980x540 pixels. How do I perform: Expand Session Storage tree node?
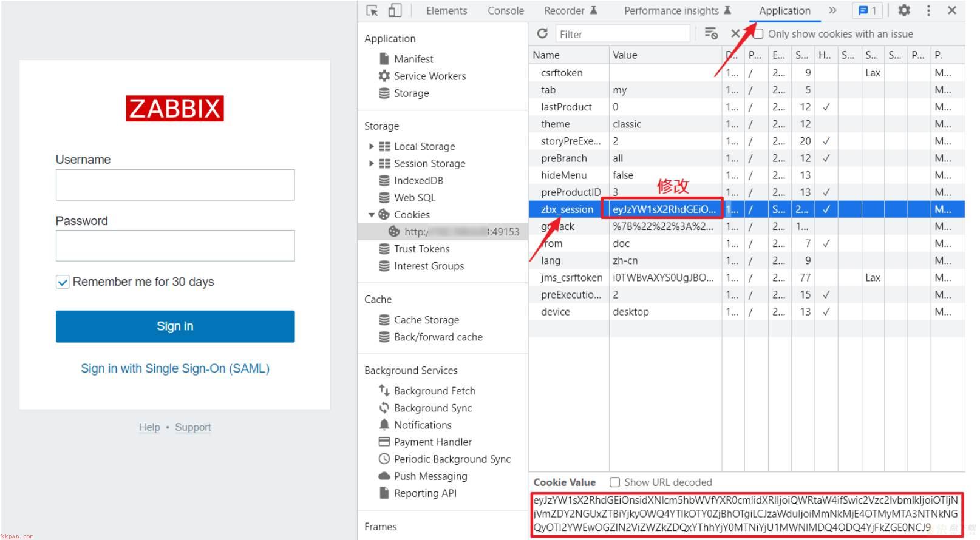(x=371, y=164)
